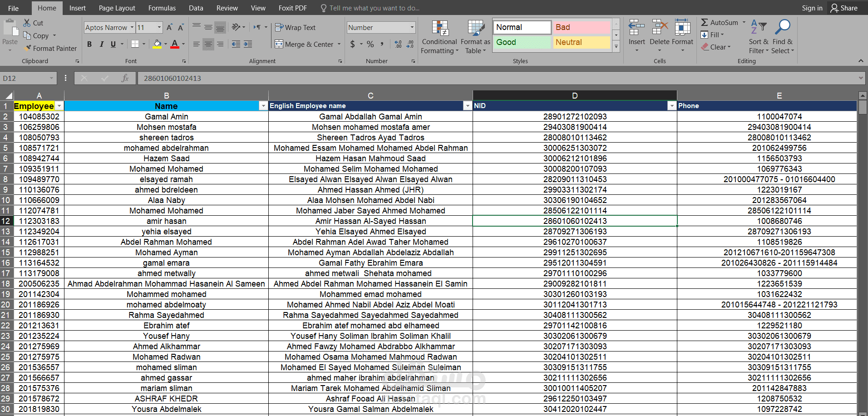
Task: Click the Name Box showing D12
Action: click(x=28, y=78)
